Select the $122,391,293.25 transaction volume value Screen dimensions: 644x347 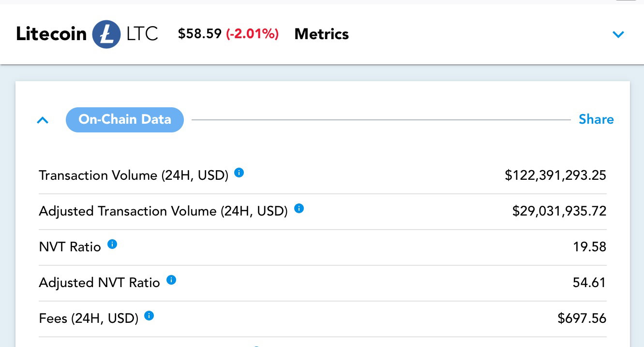coord(555,175)
